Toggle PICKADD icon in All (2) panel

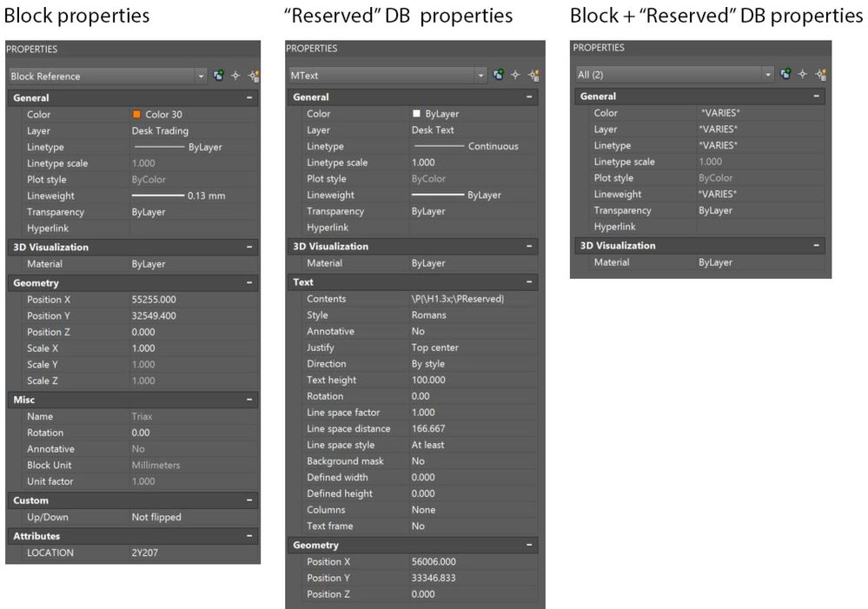[x=785, y=75]
